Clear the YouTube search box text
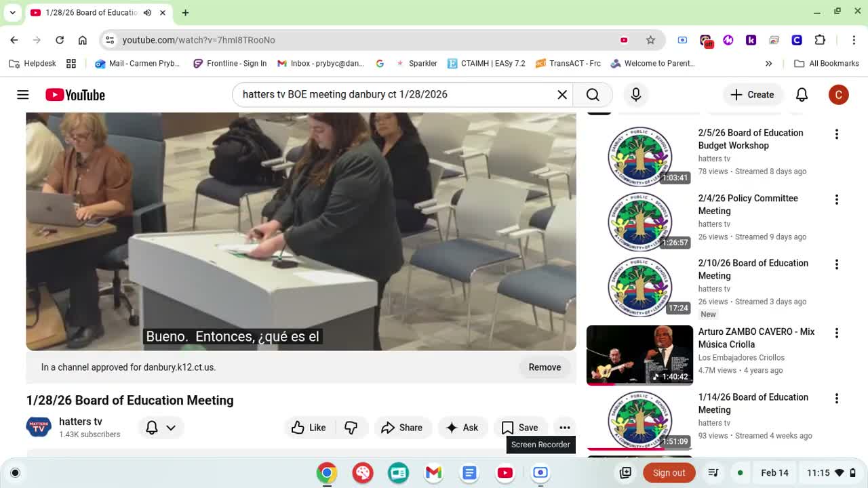 [x=562, y=95]
